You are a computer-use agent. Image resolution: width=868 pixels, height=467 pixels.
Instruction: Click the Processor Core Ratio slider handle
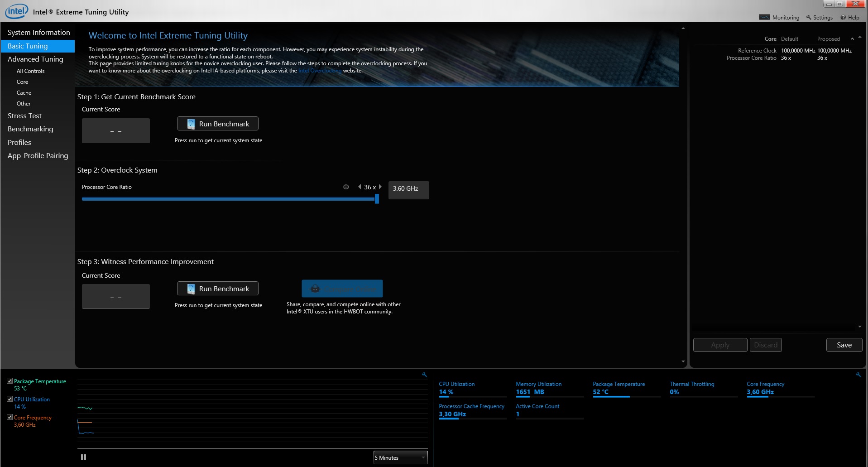377,199
